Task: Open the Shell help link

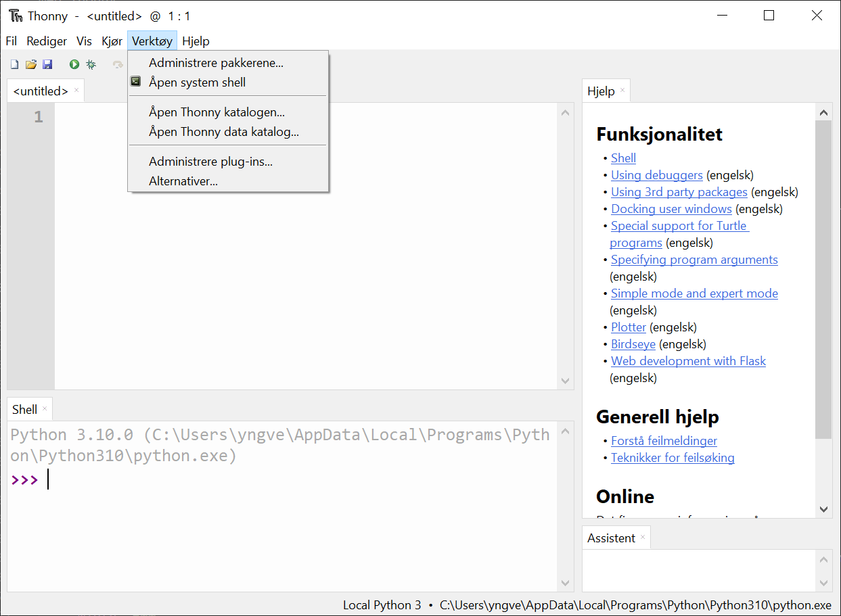Action: tap(623, 158)
